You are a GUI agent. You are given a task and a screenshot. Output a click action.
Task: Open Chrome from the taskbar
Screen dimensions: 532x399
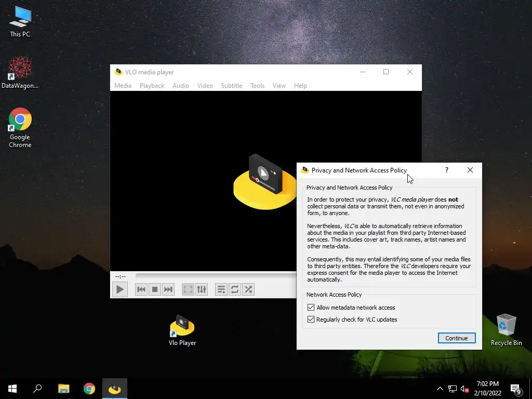(x=89, y=389)
